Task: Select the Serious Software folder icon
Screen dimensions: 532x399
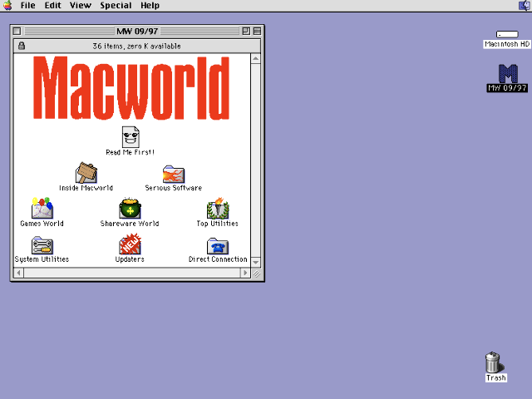Action: pyautogui.click(x=174, y=174)
